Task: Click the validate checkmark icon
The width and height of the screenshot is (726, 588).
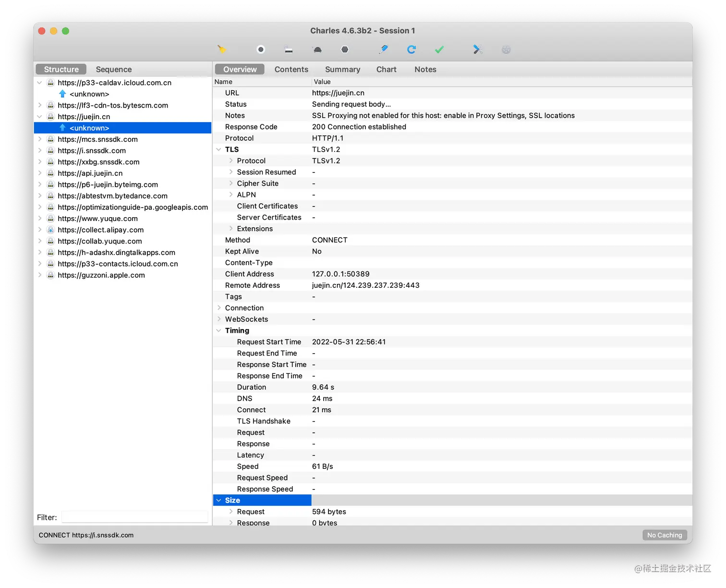Action: [x=439, y=49]
